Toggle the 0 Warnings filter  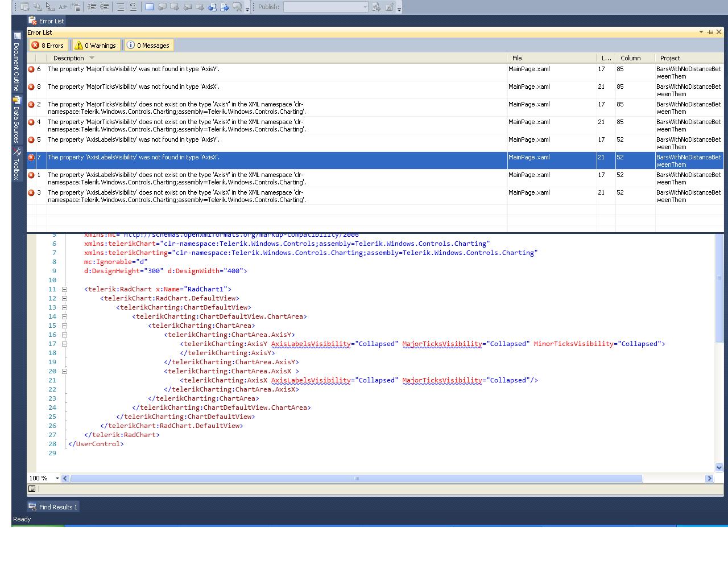coord(96,46)
